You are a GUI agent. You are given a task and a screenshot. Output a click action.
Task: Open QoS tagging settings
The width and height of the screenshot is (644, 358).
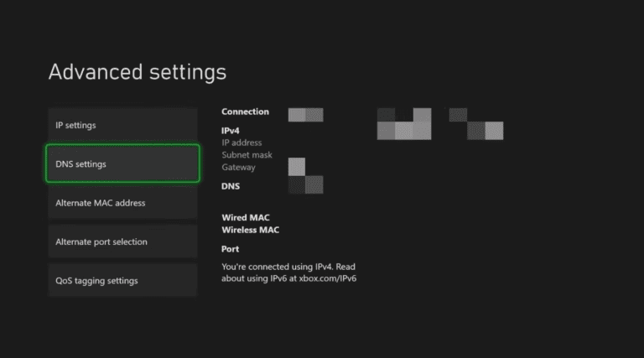coord(122,280)
